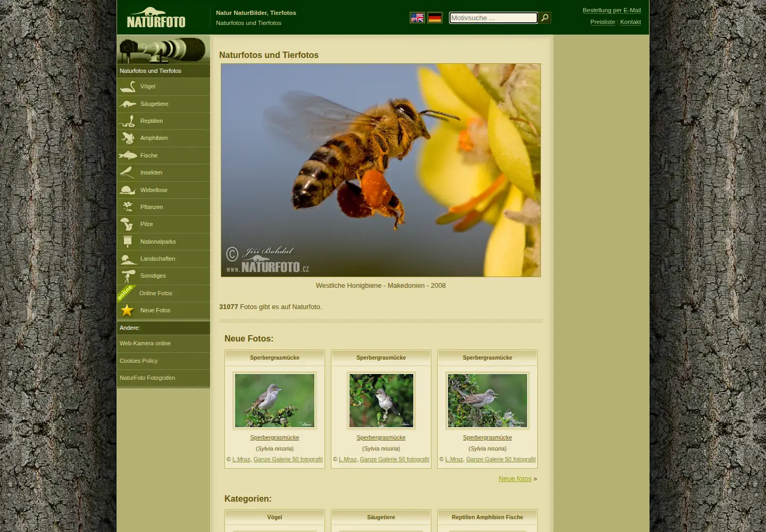
Task: Open 'Ganze Galerie 50 fotografií' under third photo
Action: click(x=501, y=459)
